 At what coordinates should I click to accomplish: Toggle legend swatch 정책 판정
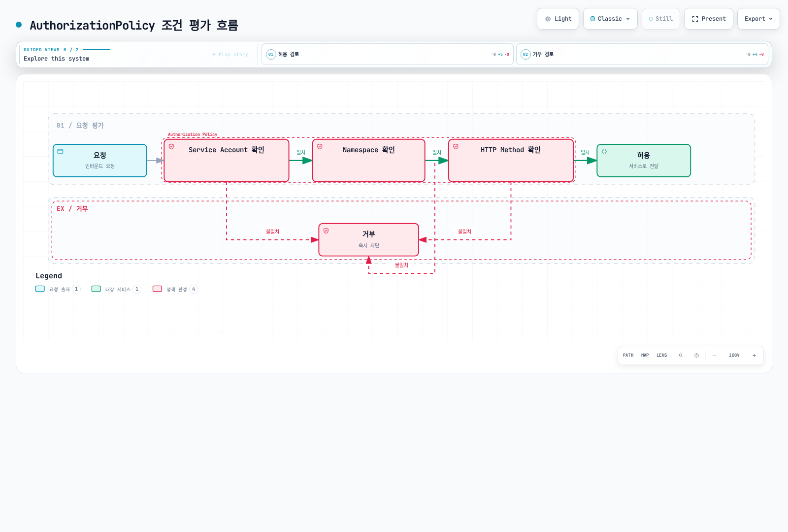[x=157, y=289]
